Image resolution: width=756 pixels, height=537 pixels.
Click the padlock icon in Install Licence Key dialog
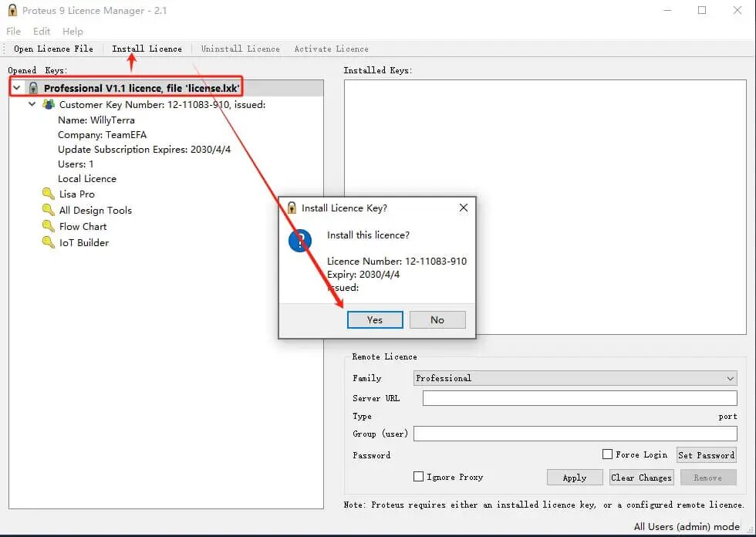click(292, 208)
